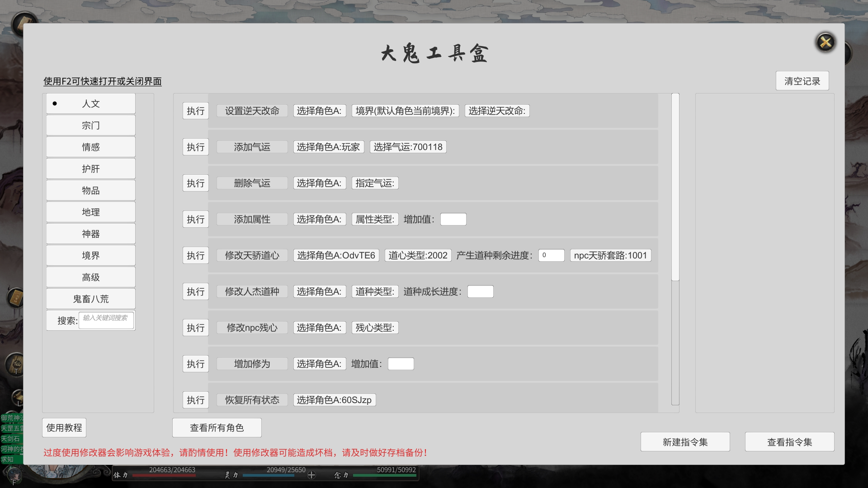
Task: Expand 选择气运:700118 selector
Action: 408,147
